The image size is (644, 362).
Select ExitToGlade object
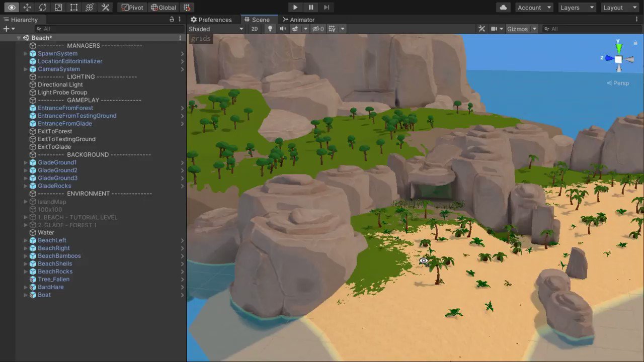54,147
